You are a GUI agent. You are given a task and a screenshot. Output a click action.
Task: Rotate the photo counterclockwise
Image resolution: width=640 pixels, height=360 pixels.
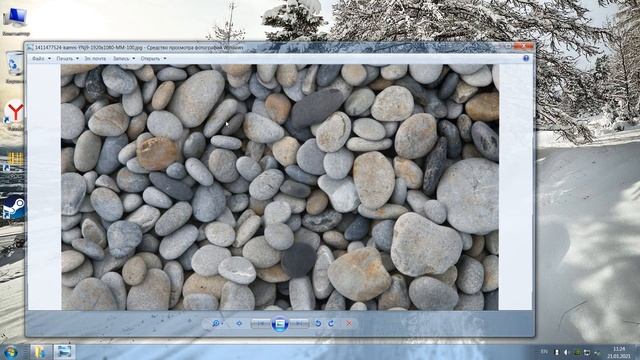pyautogui.click(x=318, y=323)
